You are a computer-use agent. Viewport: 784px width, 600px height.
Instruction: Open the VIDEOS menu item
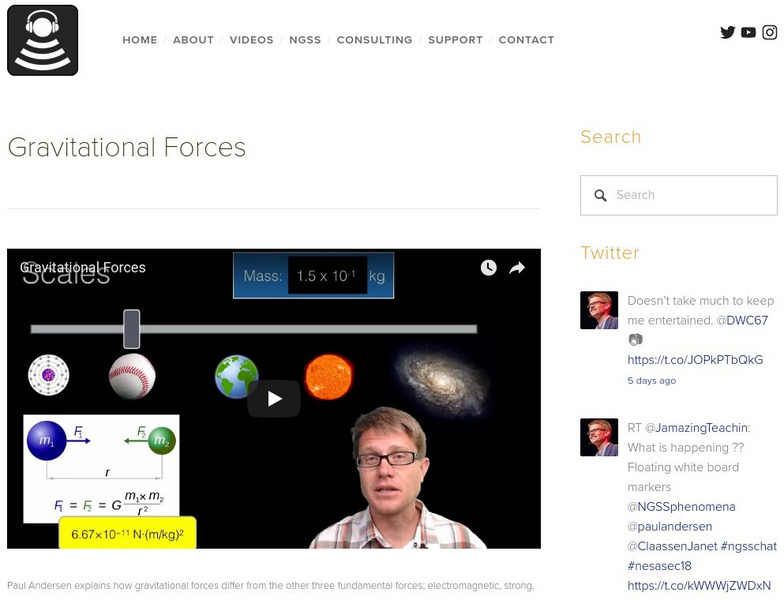point(252,40)
